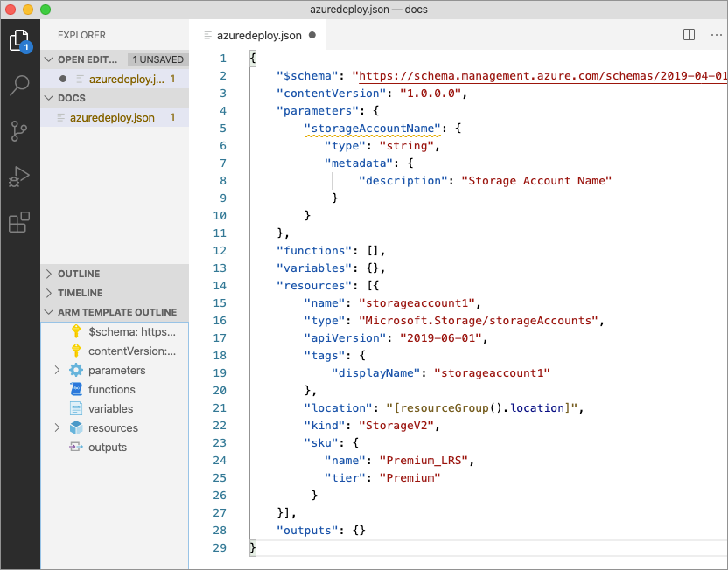Image resolution: width=728 pixels, height=570 pixels.
Task: Expand the OUTLINE section
Action: 78,274
